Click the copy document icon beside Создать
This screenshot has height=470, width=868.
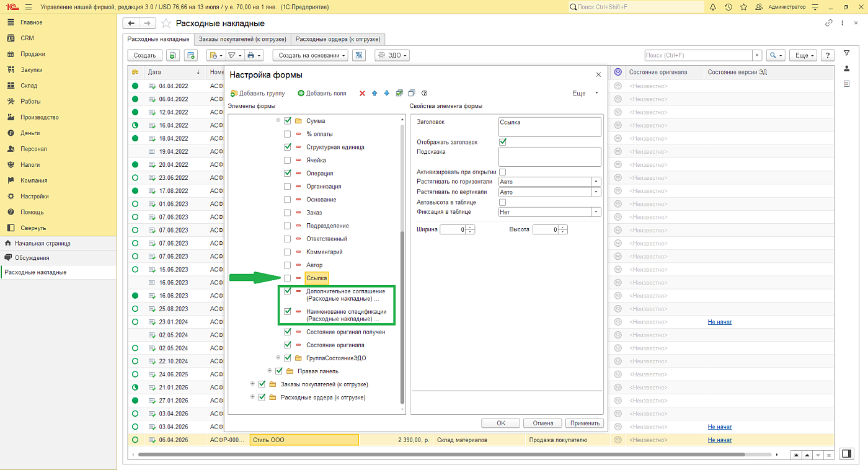click(x=172, y=55)
